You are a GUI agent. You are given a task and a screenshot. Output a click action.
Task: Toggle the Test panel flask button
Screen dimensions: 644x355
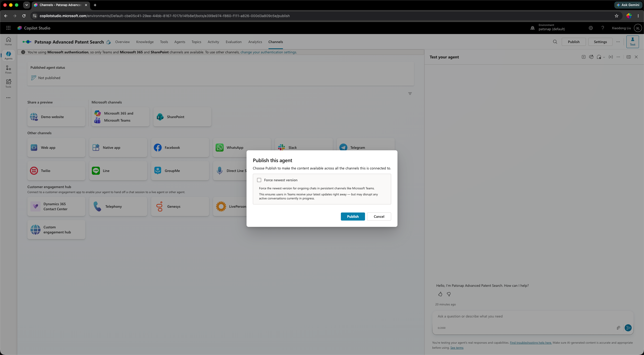tap(632, 42)
